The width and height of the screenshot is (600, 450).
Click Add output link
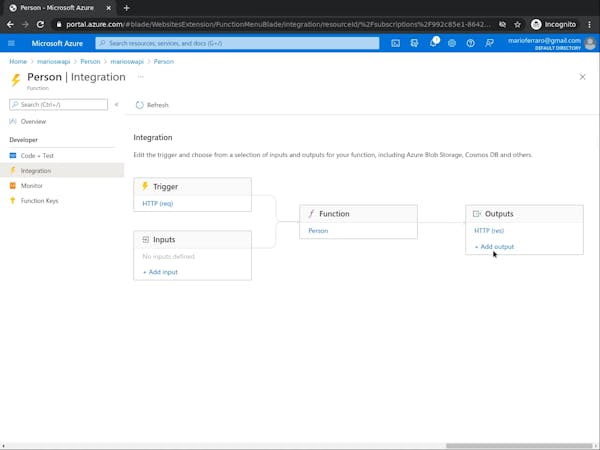(495, 247)
